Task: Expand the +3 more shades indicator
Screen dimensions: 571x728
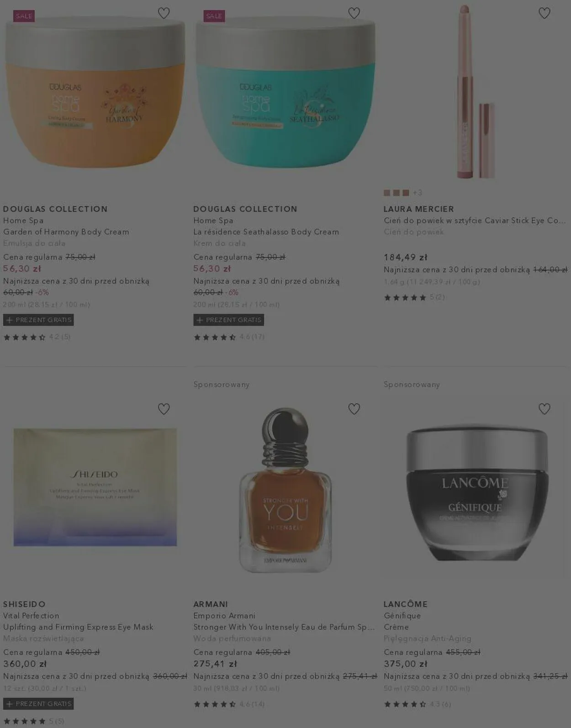Action: 418,193
